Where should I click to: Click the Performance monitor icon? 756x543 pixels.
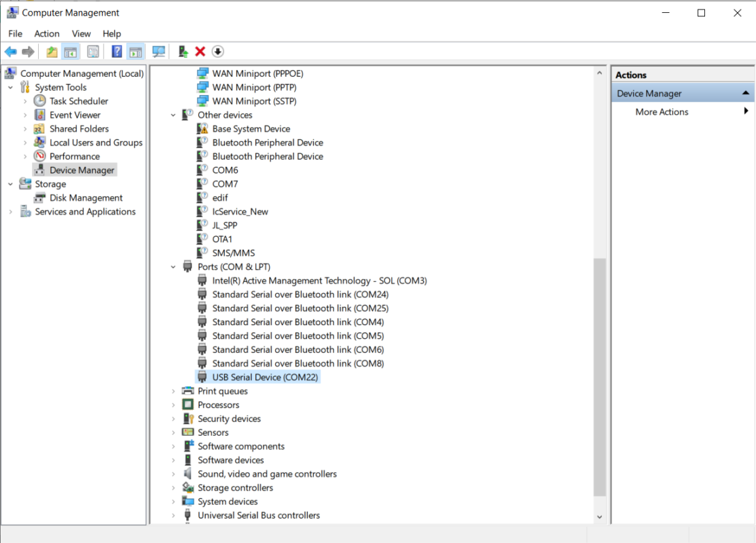(x=39, y=156)
